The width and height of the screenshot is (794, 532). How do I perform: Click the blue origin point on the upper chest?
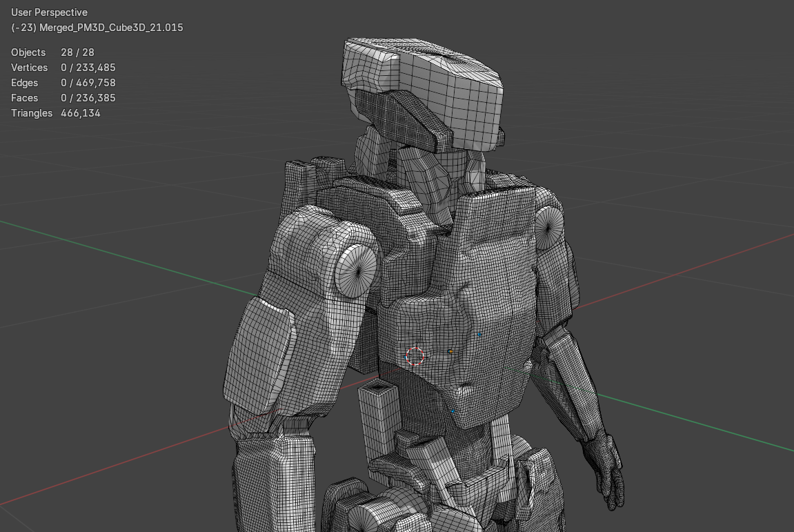click(480, 334)
